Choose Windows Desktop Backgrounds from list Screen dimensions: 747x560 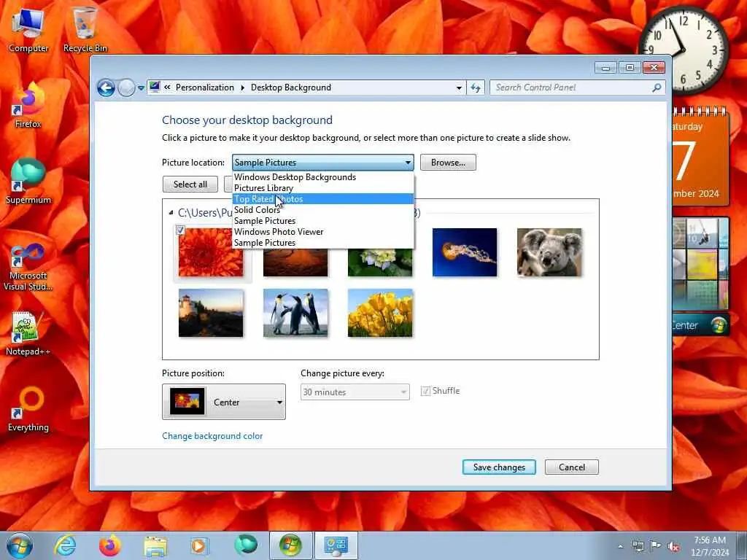[x=323, y=177]
